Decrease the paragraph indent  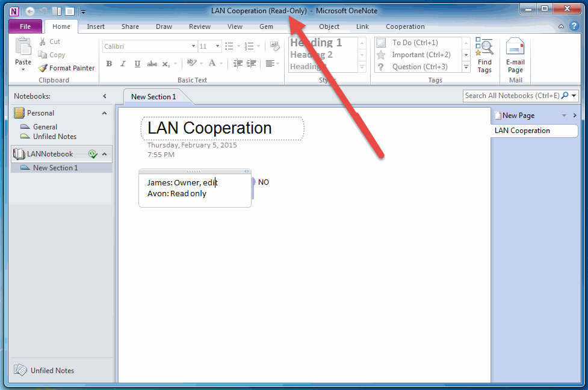coord(237,63)
